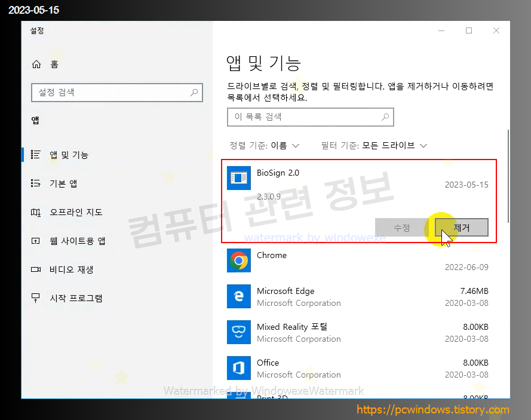Select the 오프라인 지도 map icon
Screen dimensions: 531x420
pos(36,212)
